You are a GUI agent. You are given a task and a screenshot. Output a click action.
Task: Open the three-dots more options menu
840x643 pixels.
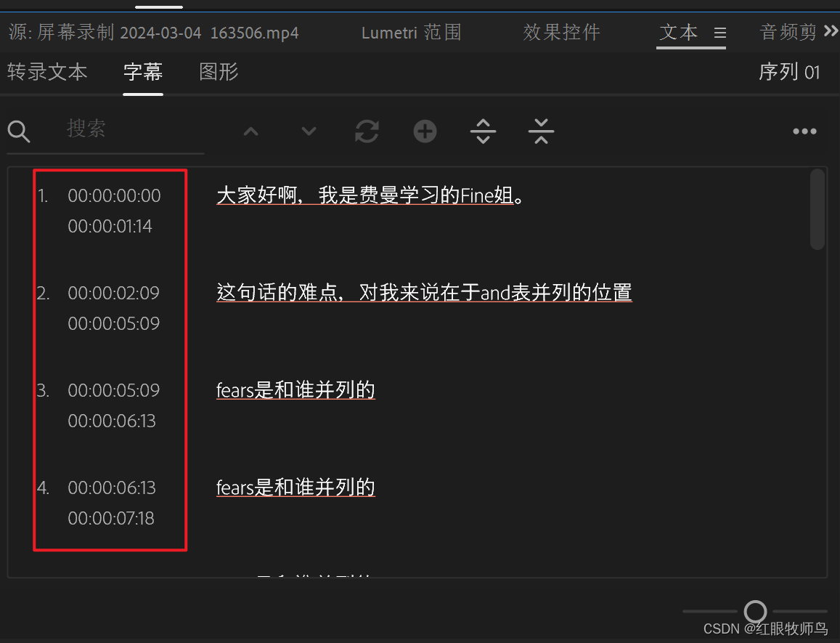coord(804,132)
